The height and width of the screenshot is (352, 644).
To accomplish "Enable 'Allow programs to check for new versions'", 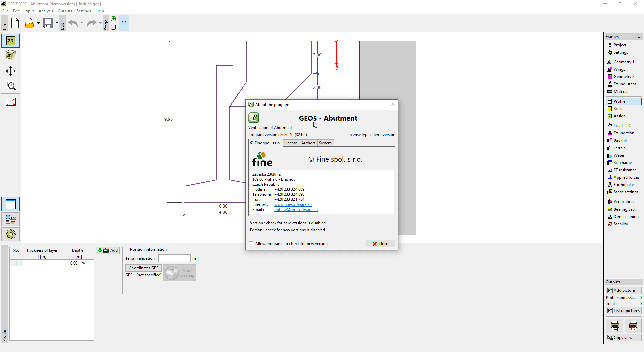I will click(x=251, y=244).
